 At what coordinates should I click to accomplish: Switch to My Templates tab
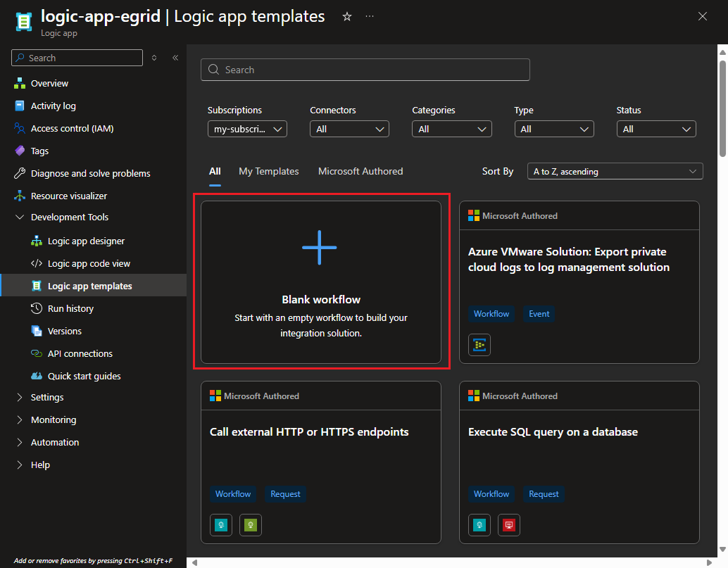268,172
